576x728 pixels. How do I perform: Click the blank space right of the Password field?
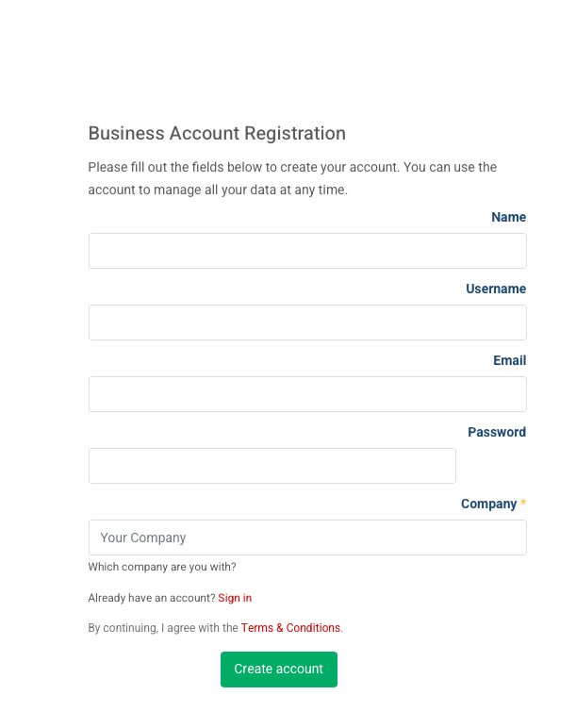click(x=491, y=466)
